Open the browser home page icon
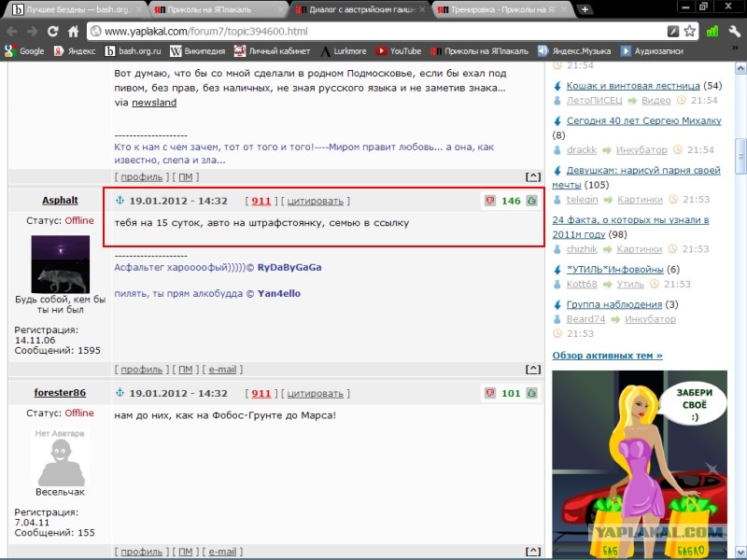Screen dimensions: 747x560 pyautogui.click(x=74, y=32)
